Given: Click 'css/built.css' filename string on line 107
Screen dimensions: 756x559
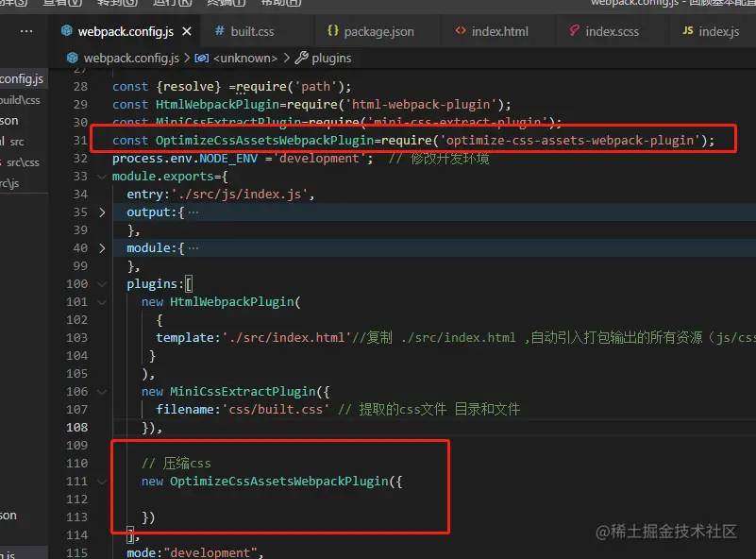Looking at the screenshot, I should 276,409.
